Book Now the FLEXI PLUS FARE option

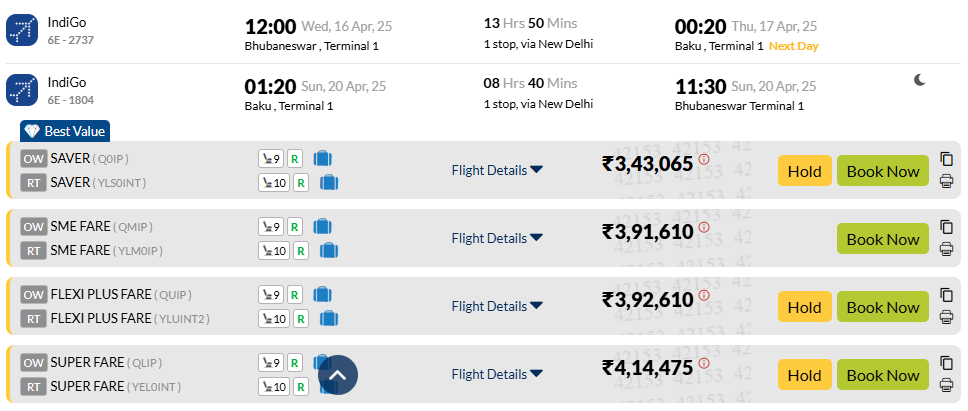pyautogui.click(x=883, y=306)
